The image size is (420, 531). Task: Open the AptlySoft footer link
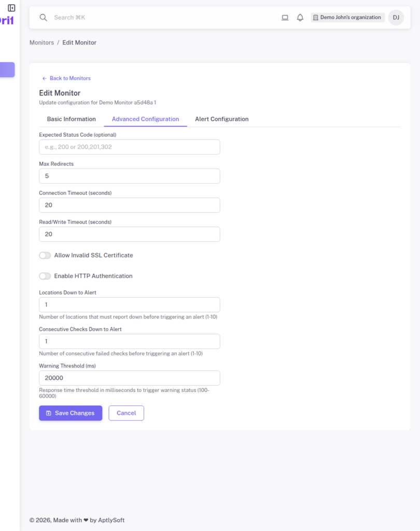click(x=111, y=520)
